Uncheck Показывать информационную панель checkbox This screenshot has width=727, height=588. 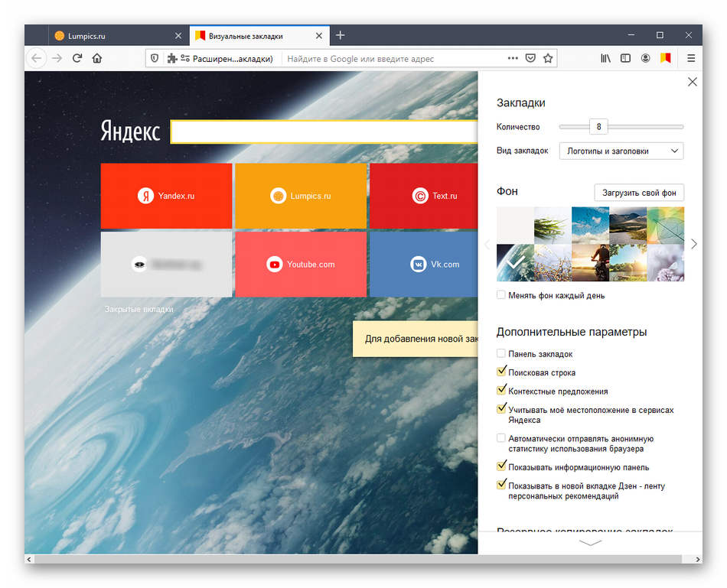(500, 466)
